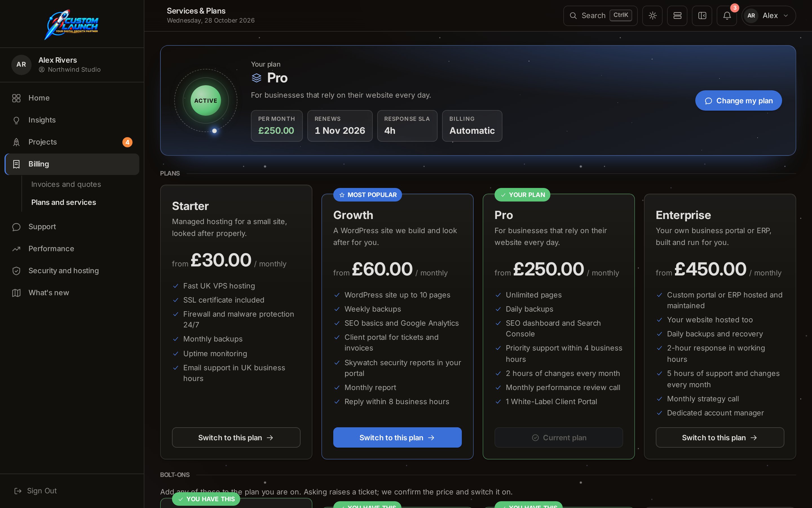Click the YOUR PLAN badge on Pro
Screen dimensions: 812x508
[x=522, y=195]
